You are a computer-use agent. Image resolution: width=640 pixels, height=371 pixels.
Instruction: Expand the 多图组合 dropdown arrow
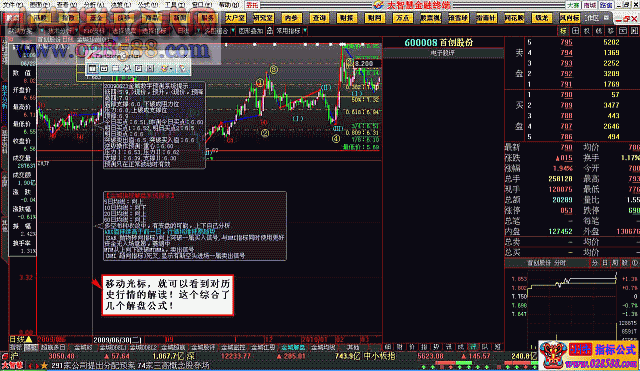pos(233,31)
